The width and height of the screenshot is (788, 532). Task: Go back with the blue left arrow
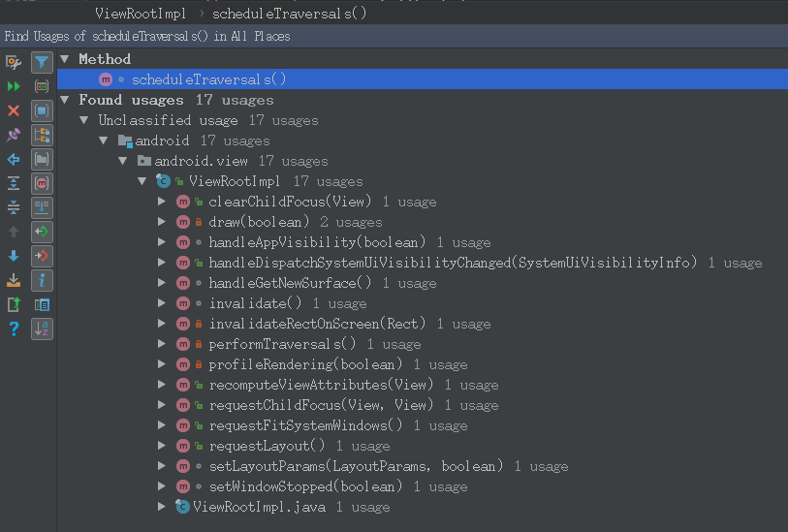14,159
